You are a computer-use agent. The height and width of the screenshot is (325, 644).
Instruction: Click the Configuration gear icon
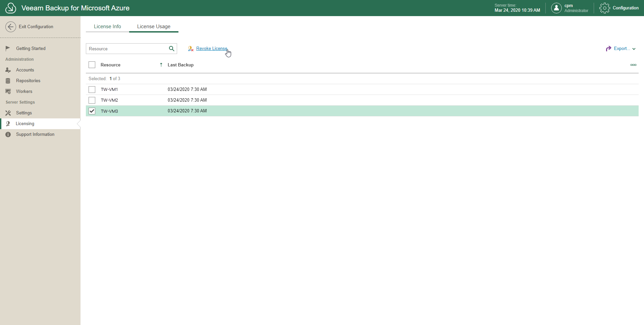pyautogui.click(x=605, y=8)
